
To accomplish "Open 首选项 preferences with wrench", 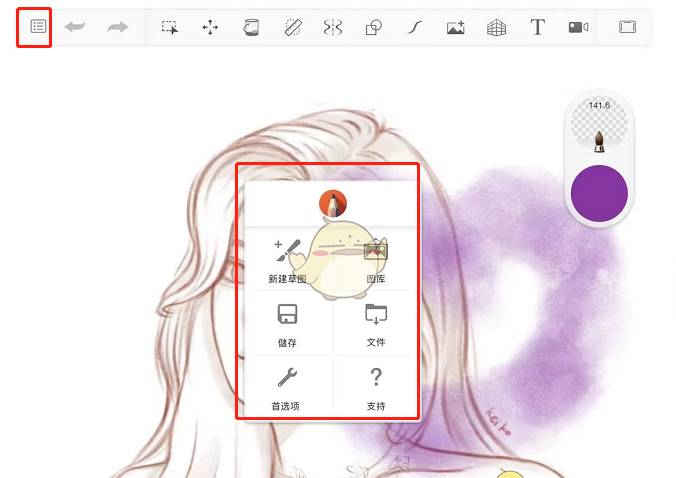I will pos(285,389).
